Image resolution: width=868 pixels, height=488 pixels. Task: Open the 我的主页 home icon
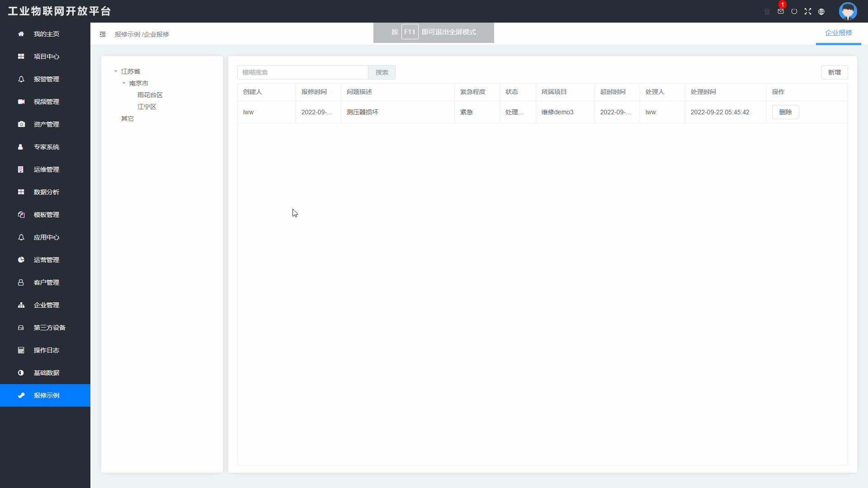21,34
